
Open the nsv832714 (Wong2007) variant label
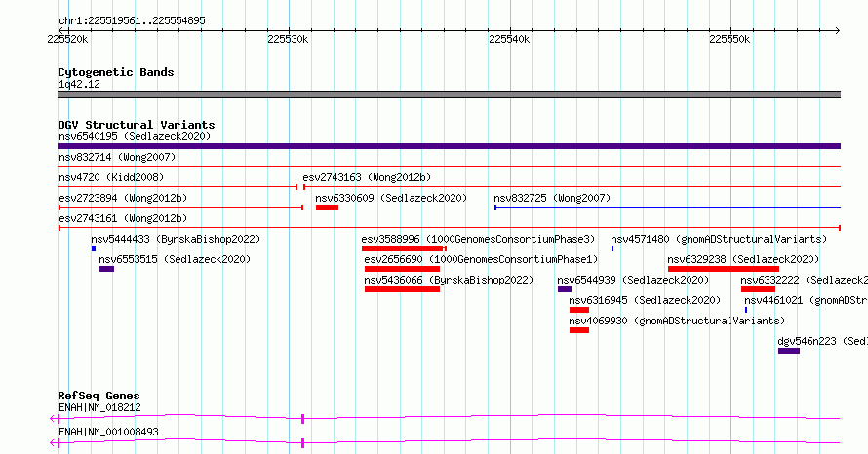click(x=117, y=157)
